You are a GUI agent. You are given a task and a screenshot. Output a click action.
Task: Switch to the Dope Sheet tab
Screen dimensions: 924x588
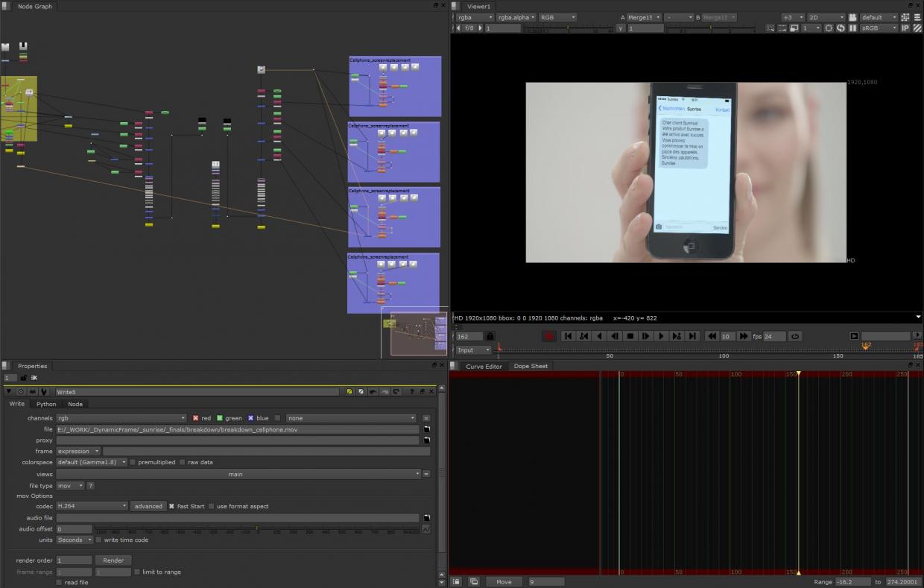(x=531, y=366)
